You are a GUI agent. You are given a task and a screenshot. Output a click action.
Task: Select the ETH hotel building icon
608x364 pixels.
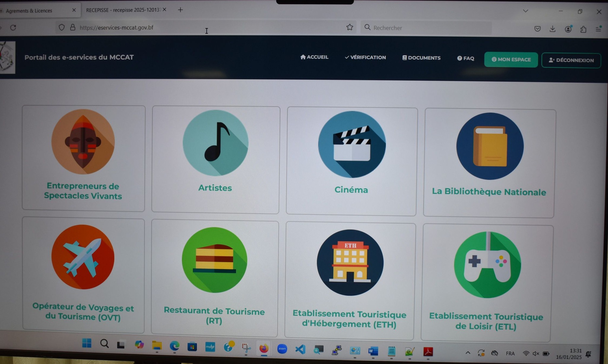(x=350, y=263)
